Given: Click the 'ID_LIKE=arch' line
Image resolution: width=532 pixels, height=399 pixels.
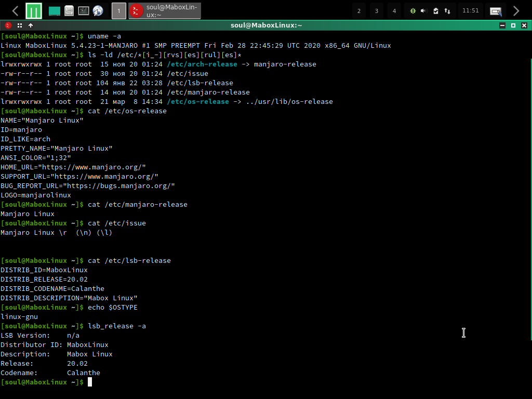Looking at the screenshot, I should pyautogui.click(x=25, y=139).
